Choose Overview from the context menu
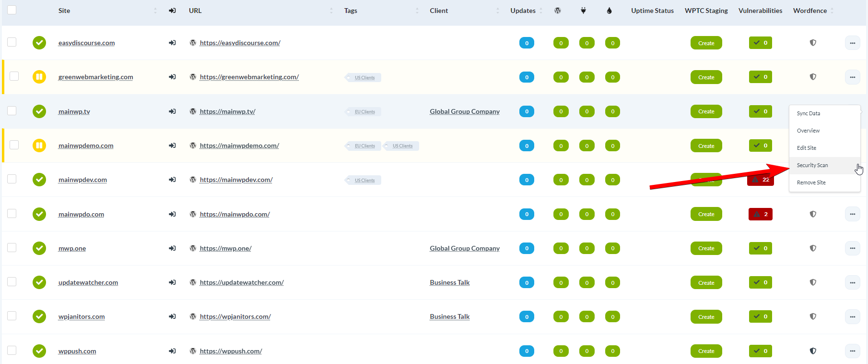Viewport: 868px width, 364px height. 824,131
